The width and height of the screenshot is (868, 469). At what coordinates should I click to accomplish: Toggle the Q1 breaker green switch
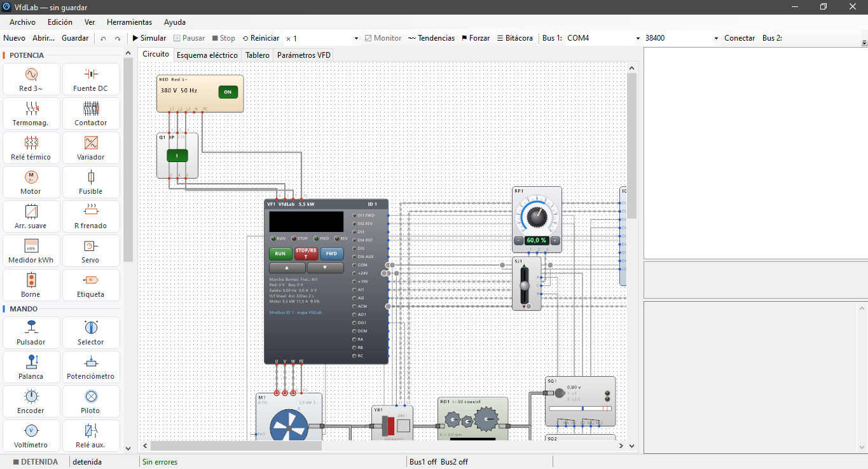[177, 155]
